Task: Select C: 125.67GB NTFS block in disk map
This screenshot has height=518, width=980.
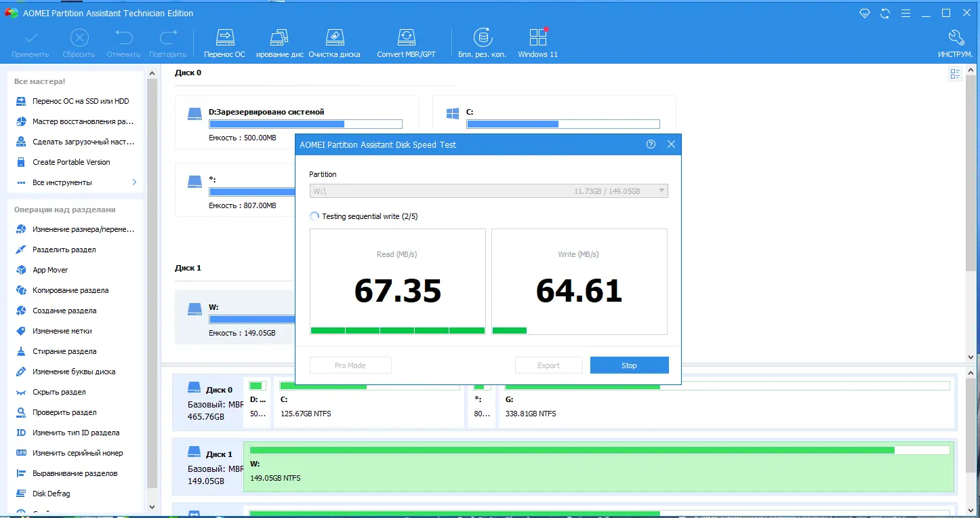Action: coord(369,403)
